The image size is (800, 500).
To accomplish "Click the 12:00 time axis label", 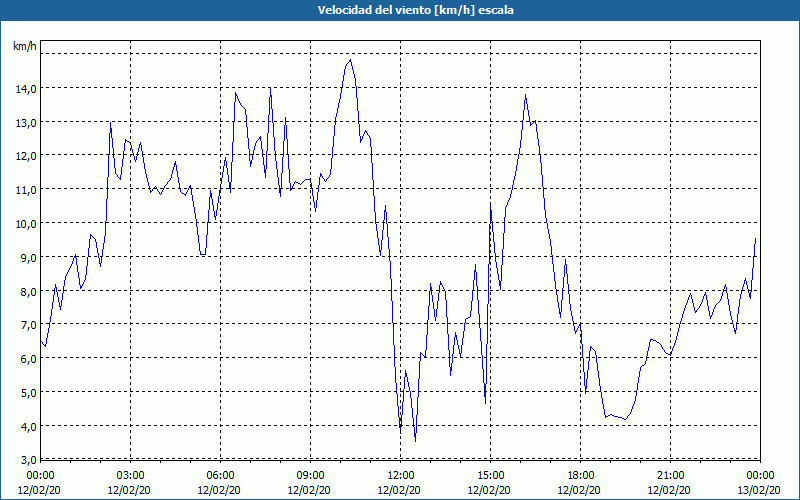I will coord(400,476).
